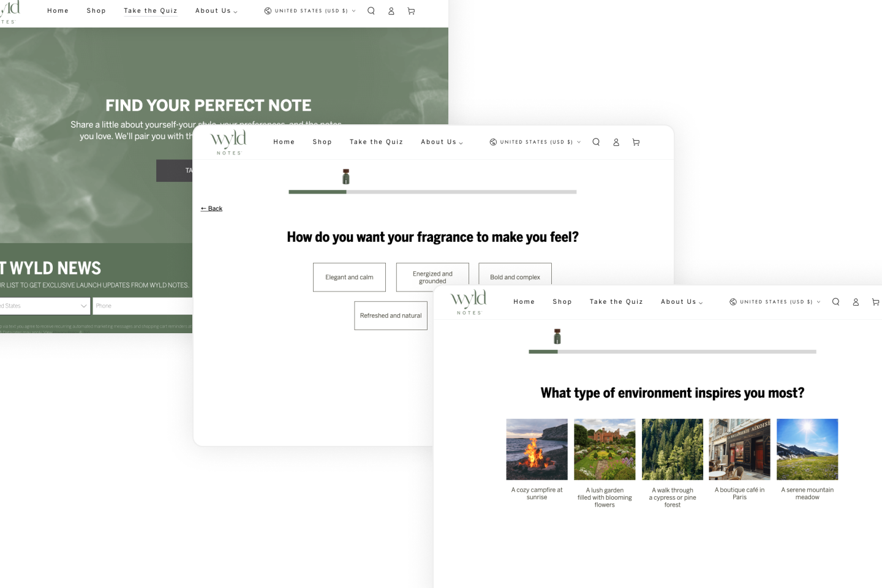Go to Home in the back window nav

[x=58, y=11]
